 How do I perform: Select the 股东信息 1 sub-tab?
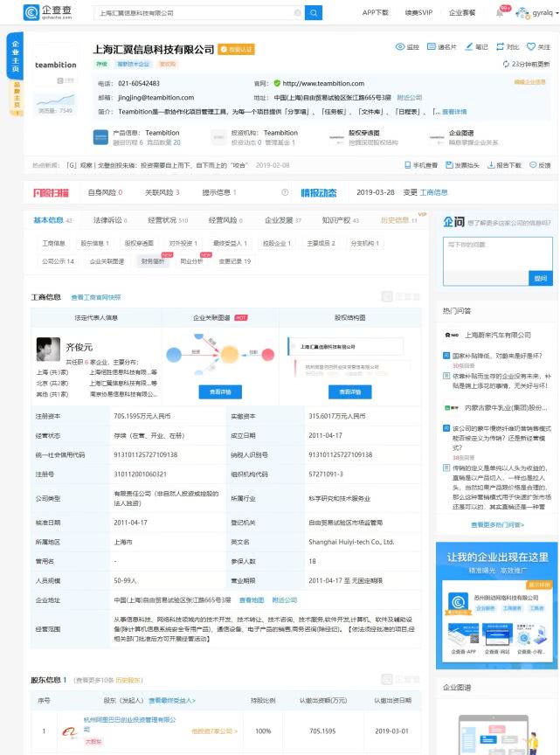(95, 244)
